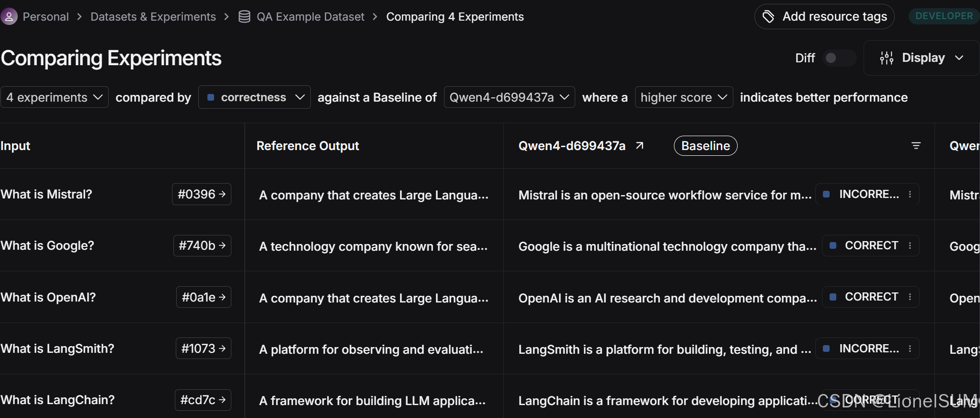Click Comparing 4 Experiments breadcrumb text
980x418 pixels.
(455, 17)
